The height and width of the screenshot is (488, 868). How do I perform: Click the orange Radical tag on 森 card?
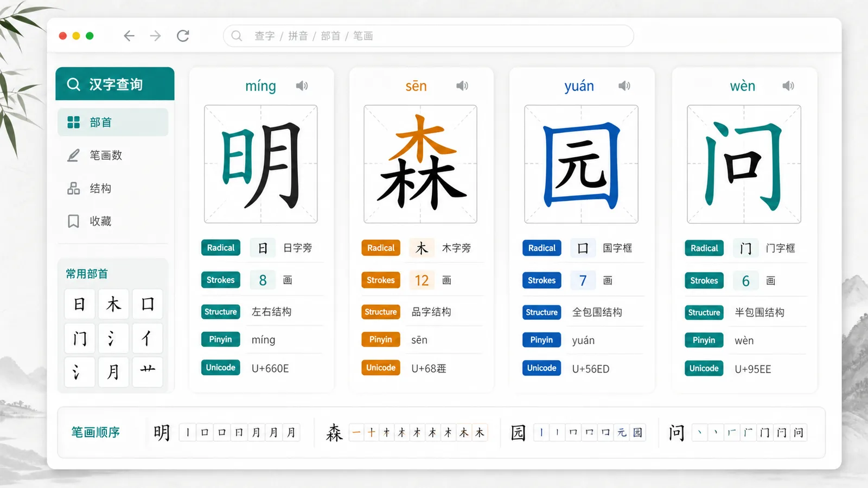point(381,248)
